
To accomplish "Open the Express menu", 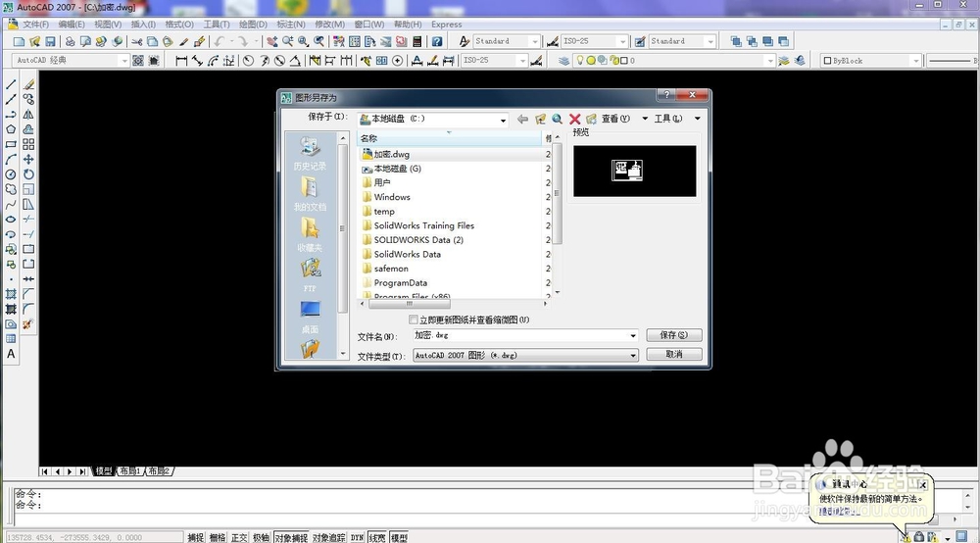I will coord(446,25).
